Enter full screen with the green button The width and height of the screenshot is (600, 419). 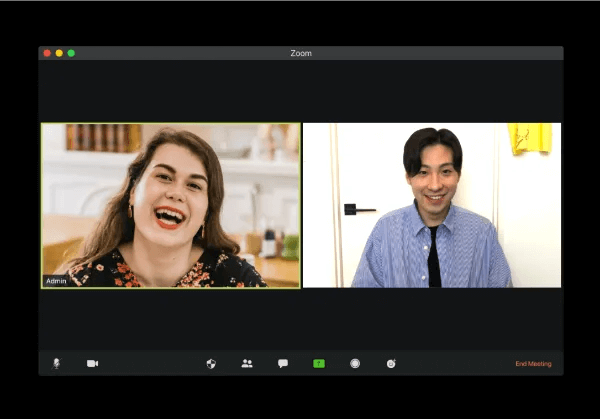click(x=71, y=53)
